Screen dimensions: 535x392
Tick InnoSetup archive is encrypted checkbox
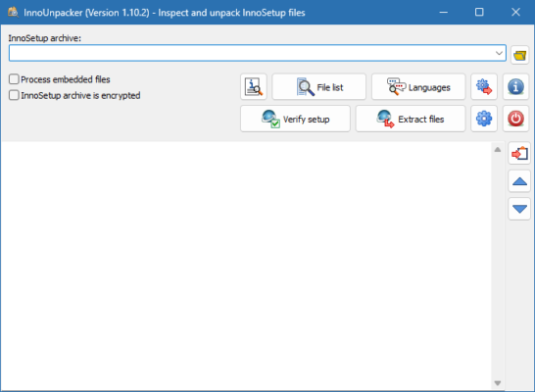[x=14, y=95]
